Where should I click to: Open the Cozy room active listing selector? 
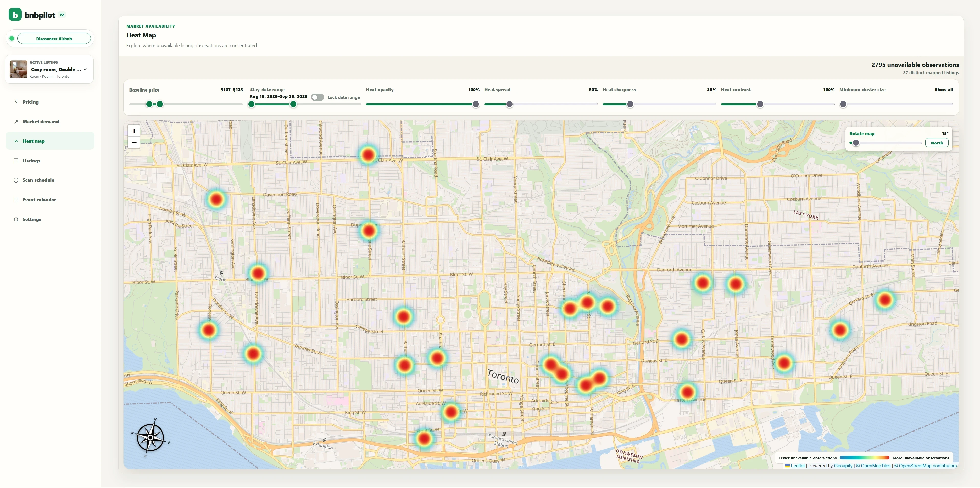(x=49, y=69)
